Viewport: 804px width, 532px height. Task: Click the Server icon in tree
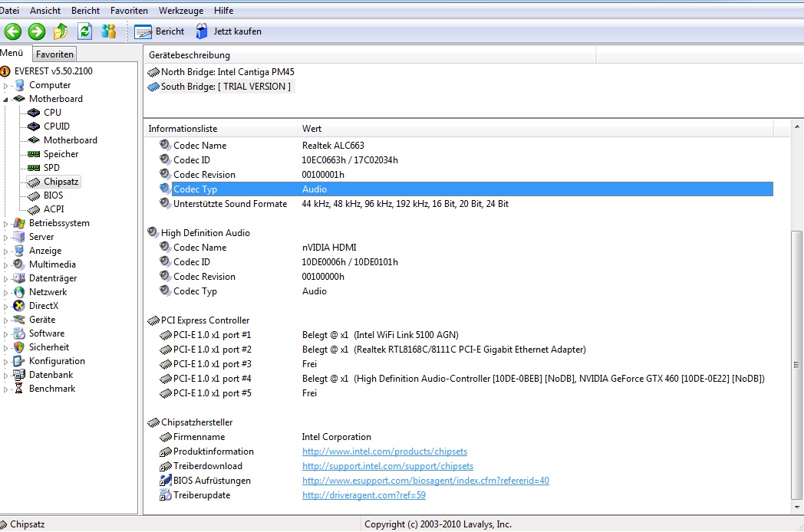19,237
